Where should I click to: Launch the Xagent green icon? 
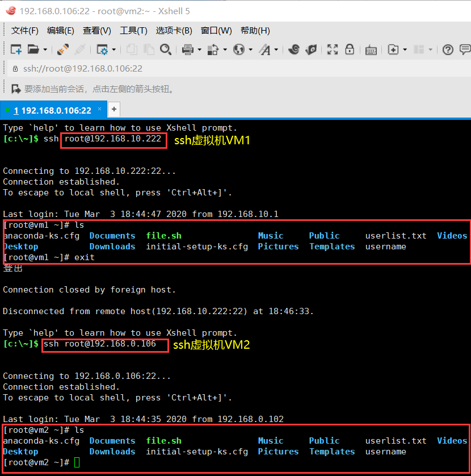[x=311, y=49]
